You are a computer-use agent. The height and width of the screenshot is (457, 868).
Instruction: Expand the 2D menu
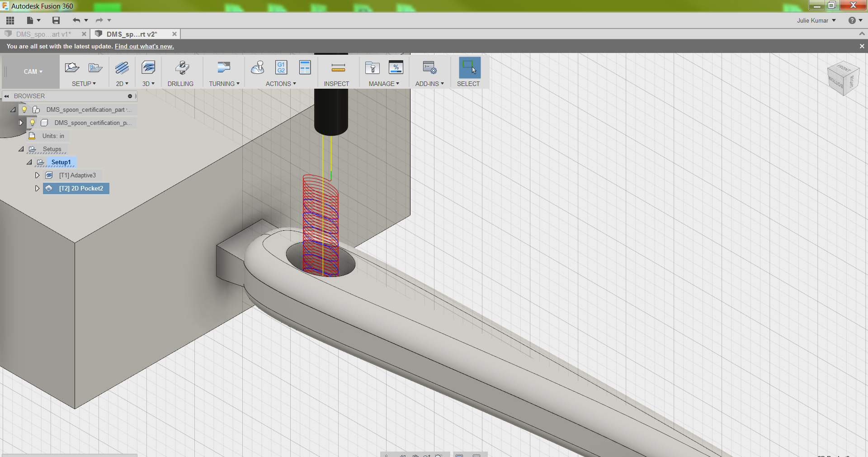(x=122, y=84)
